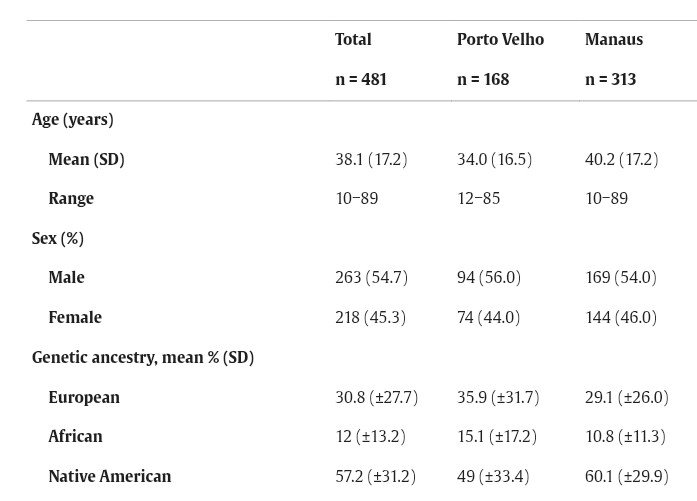Click the Male row label
The height and width of the screenshot is (501, 697).
(66, 277)
